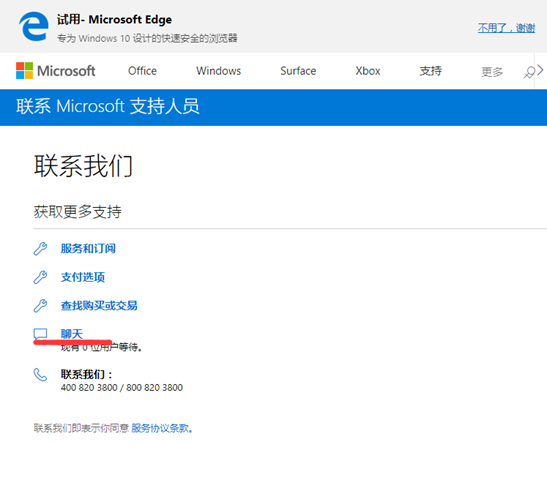547x480 pixels.
Task: Open the Windows menu
Action: click(x=218, y=71)
